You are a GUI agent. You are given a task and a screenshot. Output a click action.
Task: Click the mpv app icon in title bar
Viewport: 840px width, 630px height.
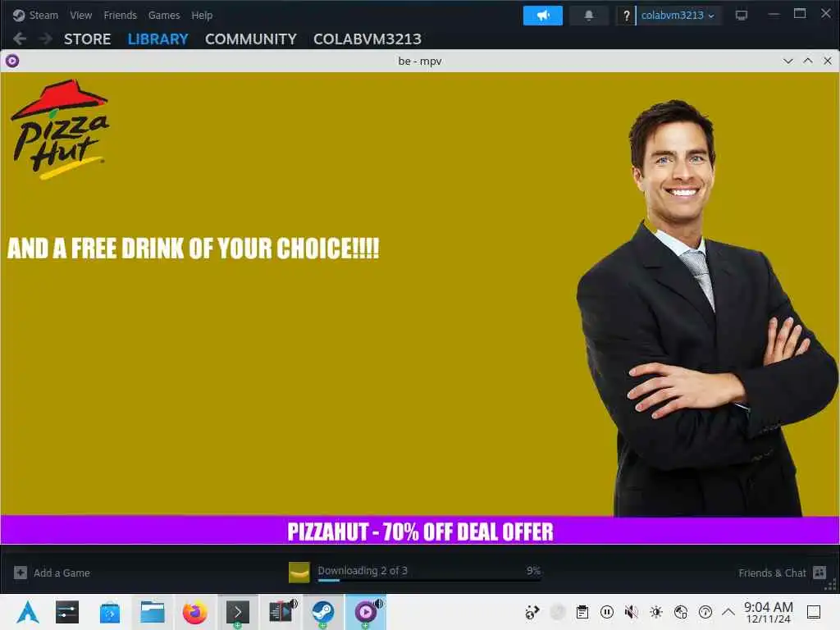tap(12, 61)
